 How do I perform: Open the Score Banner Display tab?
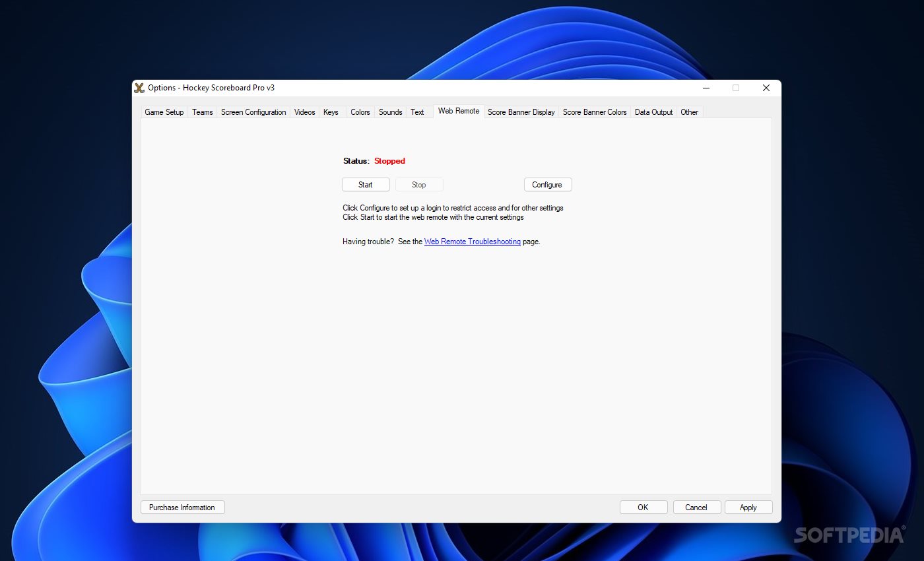pyautogui.click(x=521, y=112)
